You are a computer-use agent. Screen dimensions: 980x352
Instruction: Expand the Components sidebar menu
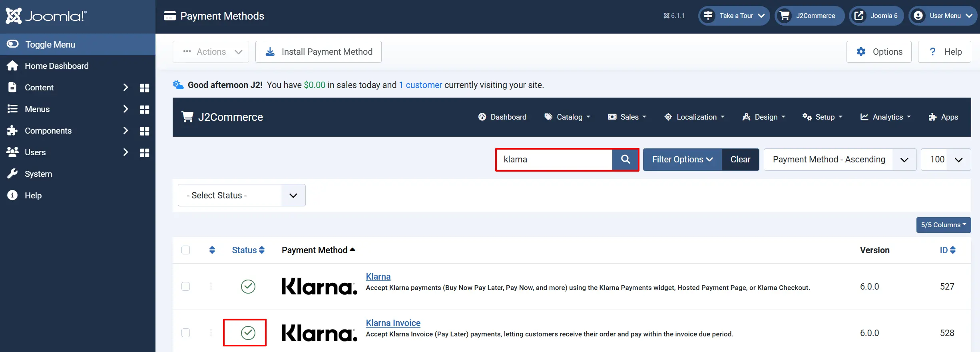[x=125, y=131]
